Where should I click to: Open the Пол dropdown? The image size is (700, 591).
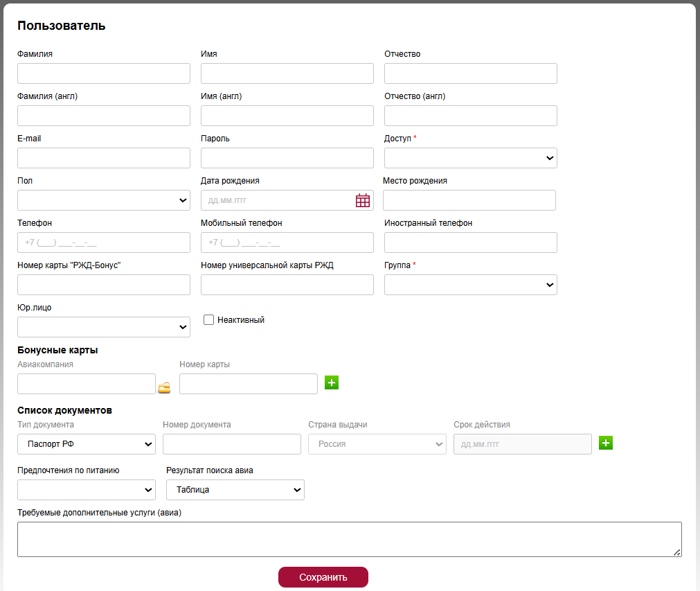[x=104, y=200]
